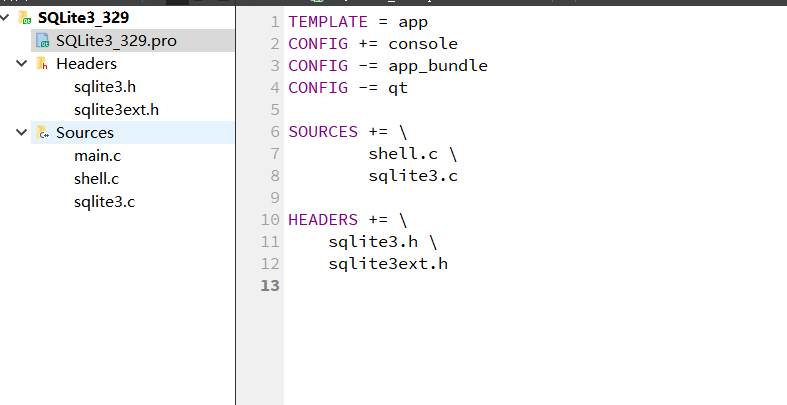
Task: Open shell.c from the Sources folder
Action: (x=96, y=179)
